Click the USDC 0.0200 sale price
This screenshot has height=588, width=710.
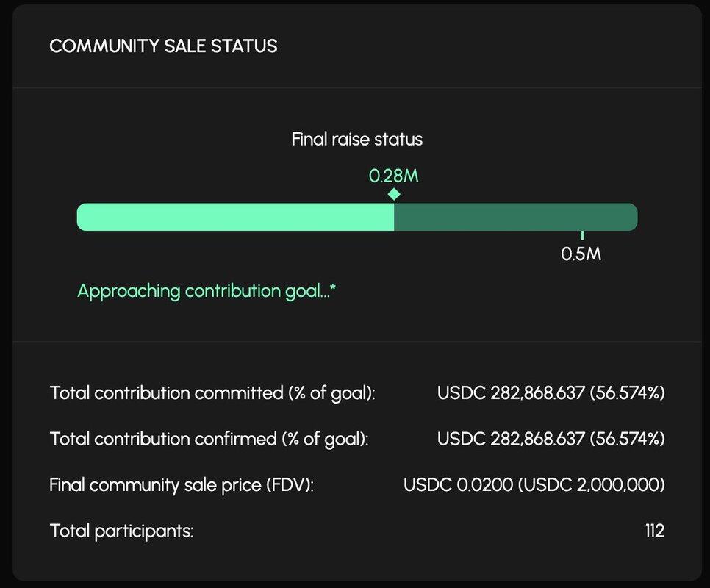445,485
